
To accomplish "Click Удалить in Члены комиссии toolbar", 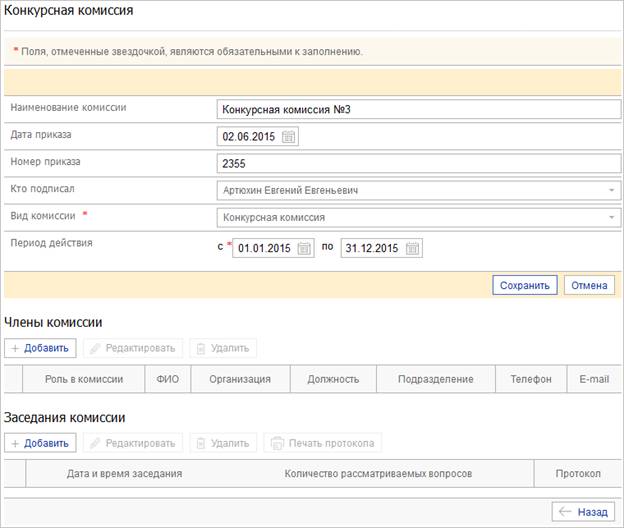I will 223,348.
